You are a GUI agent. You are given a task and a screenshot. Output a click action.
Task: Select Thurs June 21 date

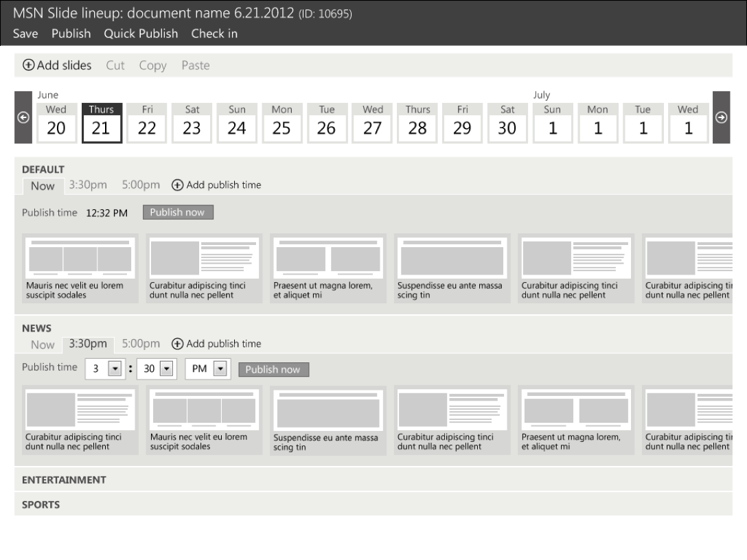click(102, 123)
